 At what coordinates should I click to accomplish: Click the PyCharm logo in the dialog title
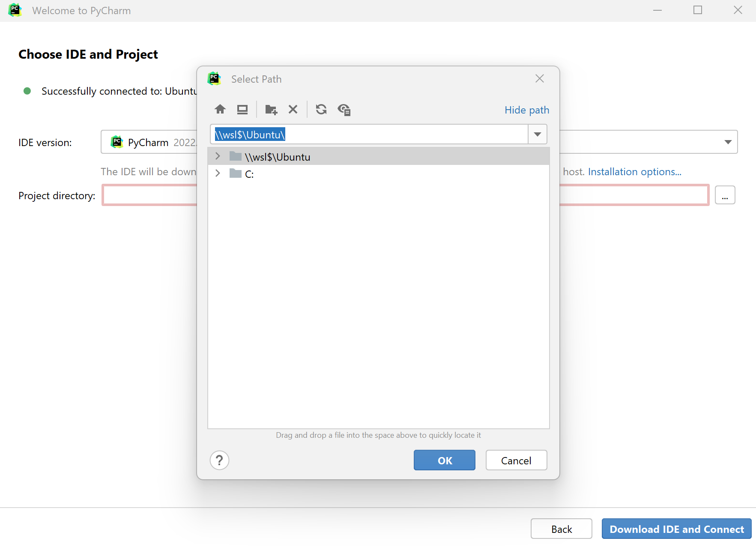click(x=214, y=79)
